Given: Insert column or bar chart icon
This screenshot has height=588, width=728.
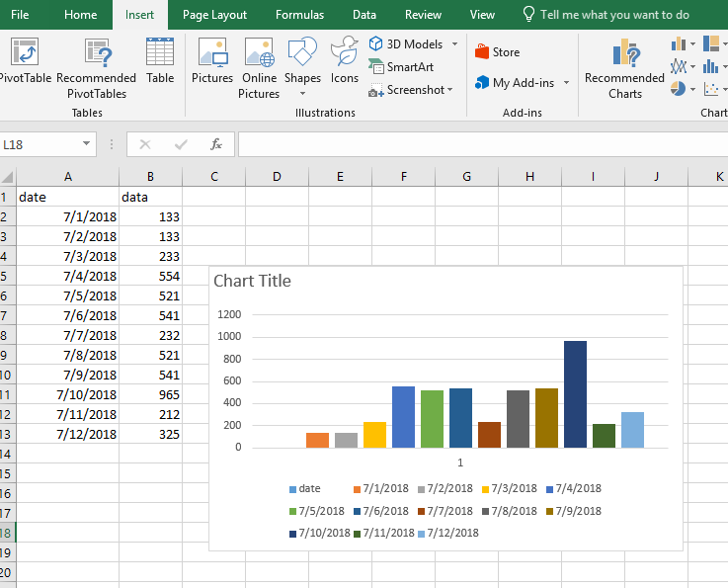Looking at the screenshot, I should (679, 44).
